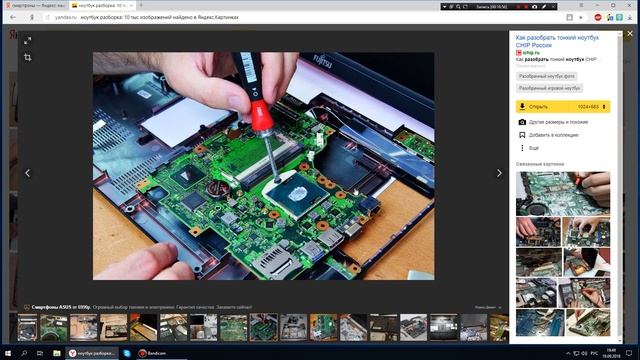Open the action center notifications icon
This screenshot has width=640, height=360.
pyautogui.click(x=629, y=353)
